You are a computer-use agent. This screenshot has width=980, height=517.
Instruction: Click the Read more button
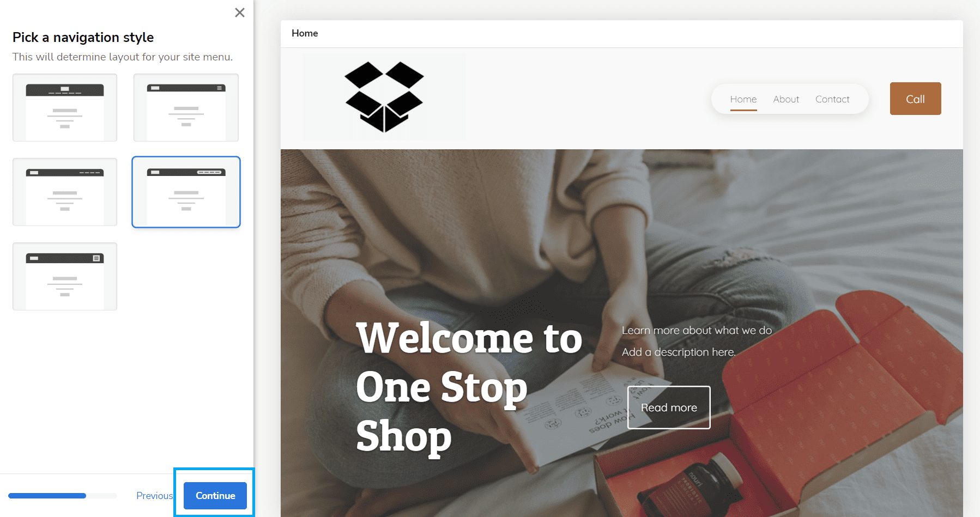tap(669, 407)
